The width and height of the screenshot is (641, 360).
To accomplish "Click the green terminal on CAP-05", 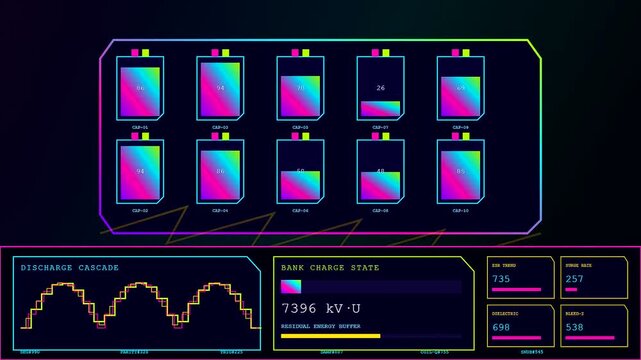I will tap(306, 53).
